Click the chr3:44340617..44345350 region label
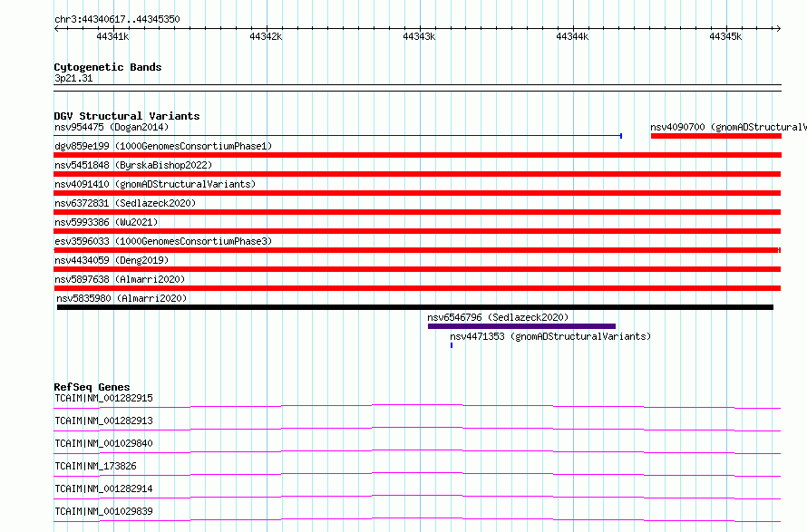Image resolution: width=807 pixels, height=532 pixels. [x=117, y=20]
